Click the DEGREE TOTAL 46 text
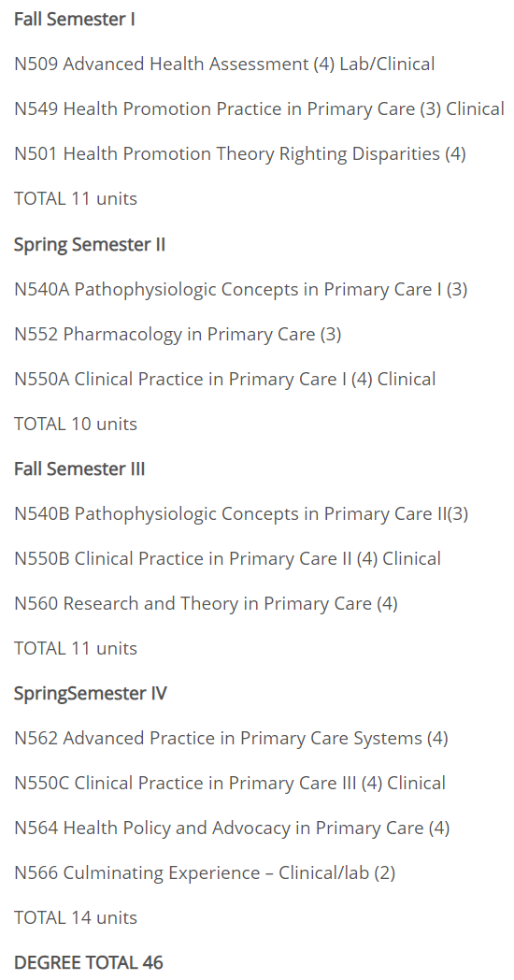514x980 pixels. pos(88,962)
